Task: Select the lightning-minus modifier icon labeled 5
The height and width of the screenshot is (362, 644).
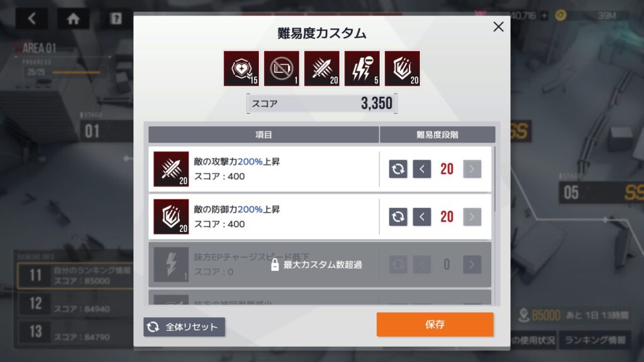Action: pyautogui.click(x=362, y=69)
